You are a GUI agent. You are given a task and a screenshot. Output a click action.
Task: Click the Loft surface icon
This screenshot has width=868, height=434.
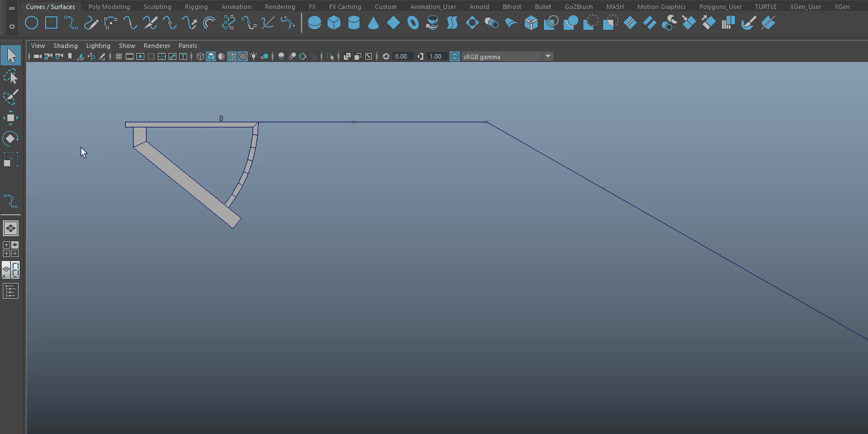pos(453,23)
